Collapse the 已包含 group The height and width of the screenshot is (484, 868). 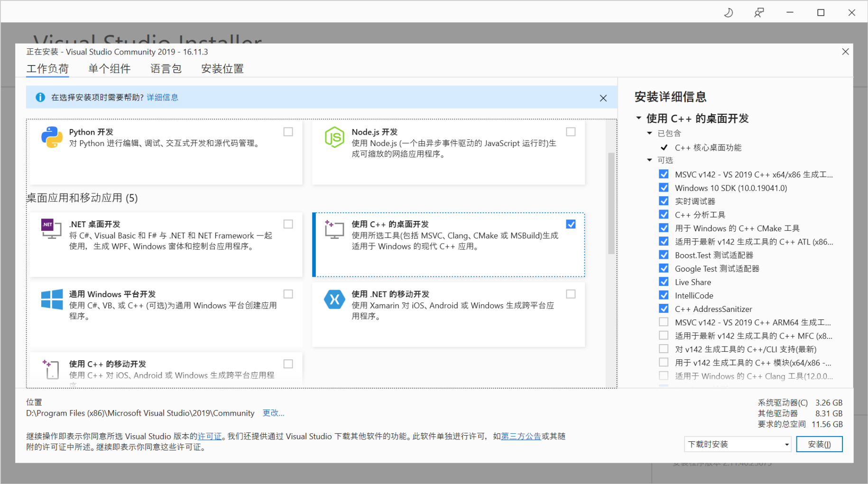(649, 133)
